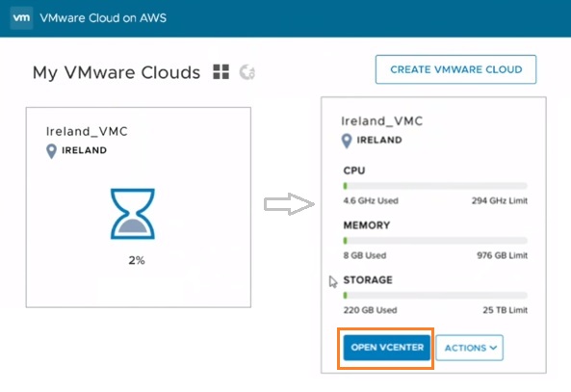Click the hourglass deployment progress icon
571x392 pixels.
click(133, 214)
